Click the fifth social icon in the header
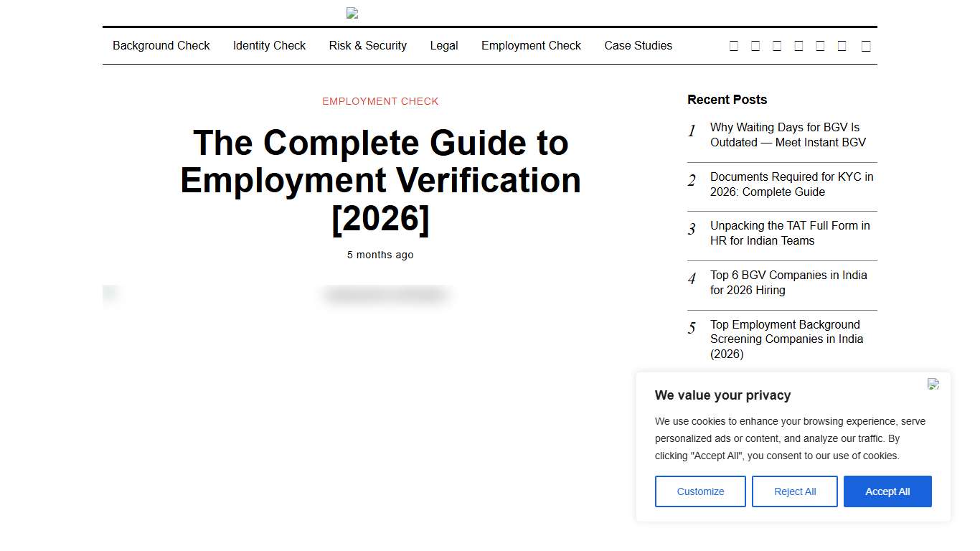The width and height of the screenshot is (980, 551). tap(820, 45)
